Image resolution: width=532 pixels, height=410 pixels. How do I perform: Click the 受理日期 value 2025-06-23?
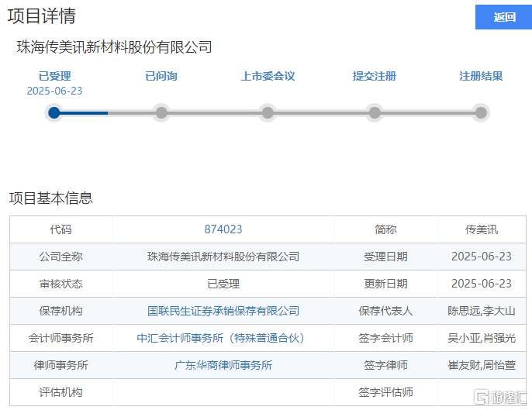tap(482, 257)
